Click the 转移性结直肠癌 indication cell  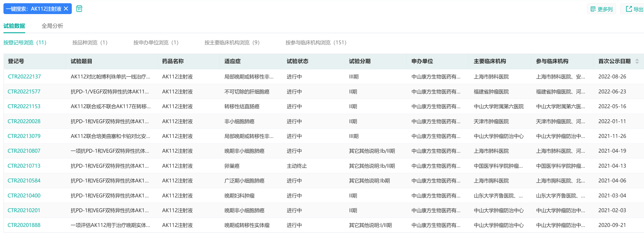coord(242,106)
